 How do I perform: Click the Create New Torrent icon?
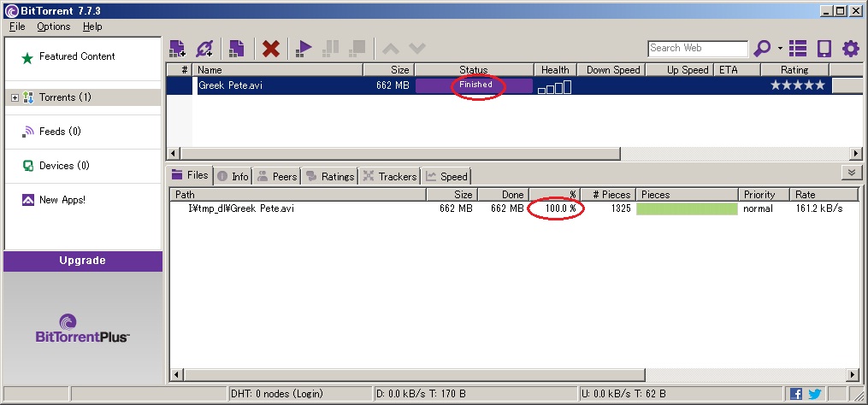tap(236, 49)
